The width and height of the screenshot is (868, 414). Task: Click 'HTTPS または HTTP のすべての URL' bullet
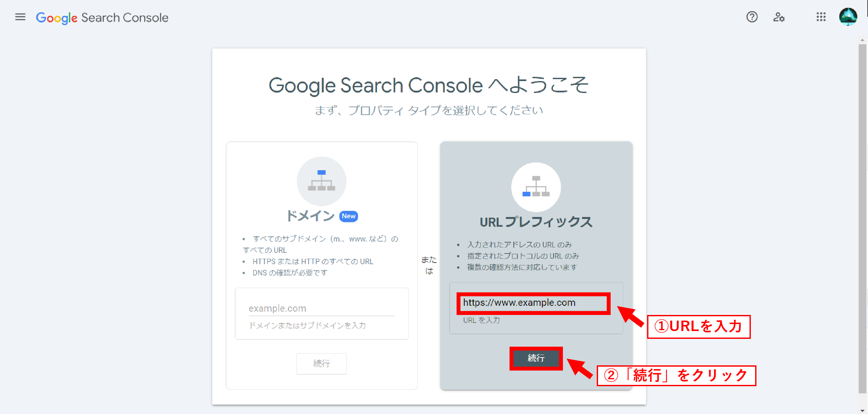[x=313, y=262]
